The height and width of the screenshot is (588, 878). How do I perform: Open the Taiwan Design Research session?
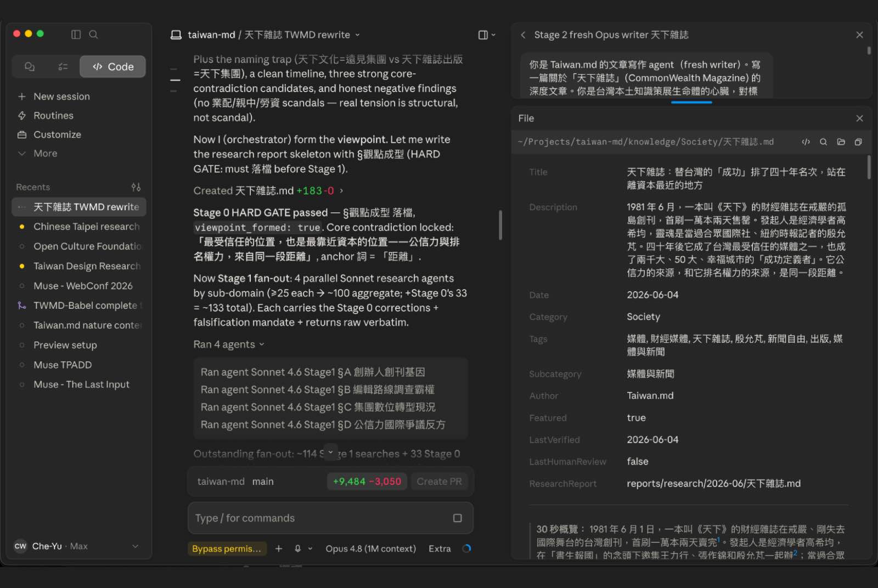79,266
